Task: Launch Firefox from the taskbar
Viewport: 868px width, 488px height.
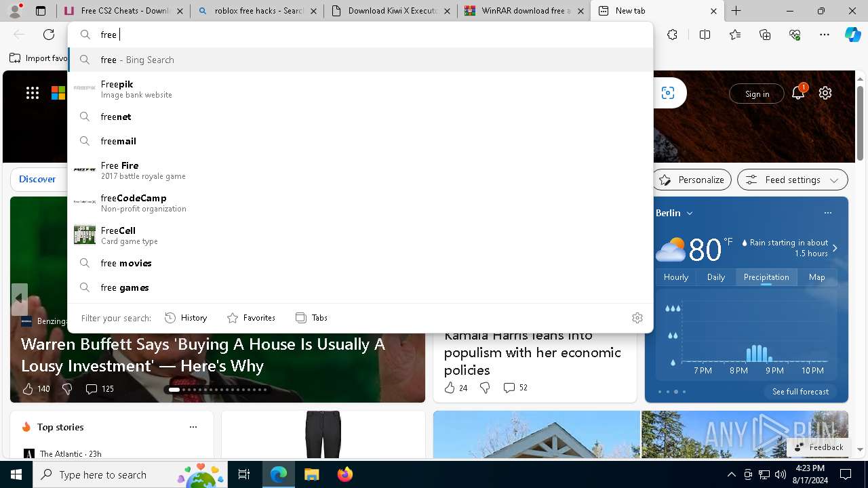Action: 344,474
